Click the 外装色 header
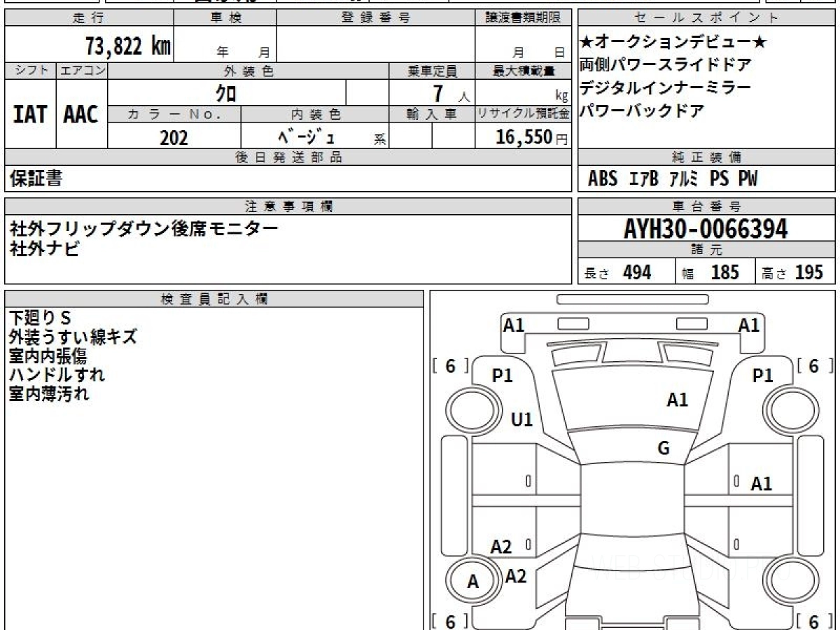Screen dimensions: 840x630 click(248, 71)
